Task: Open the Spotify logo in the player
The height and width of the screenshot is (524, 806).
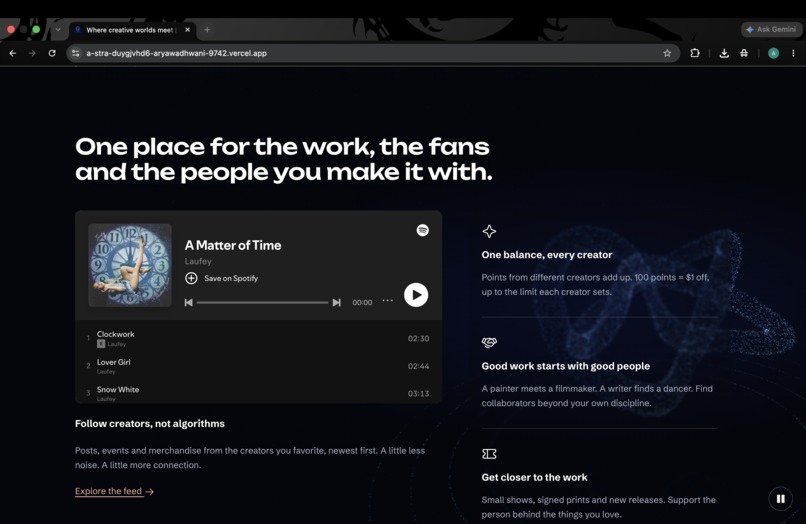Action: click(x=423, y=230)
